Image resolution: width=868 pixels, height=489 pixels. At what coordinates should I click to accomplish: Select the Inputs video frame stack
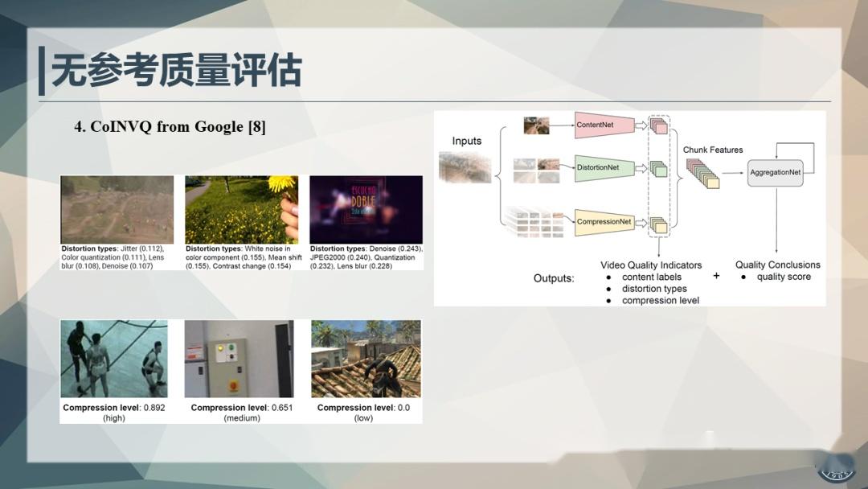465,166
